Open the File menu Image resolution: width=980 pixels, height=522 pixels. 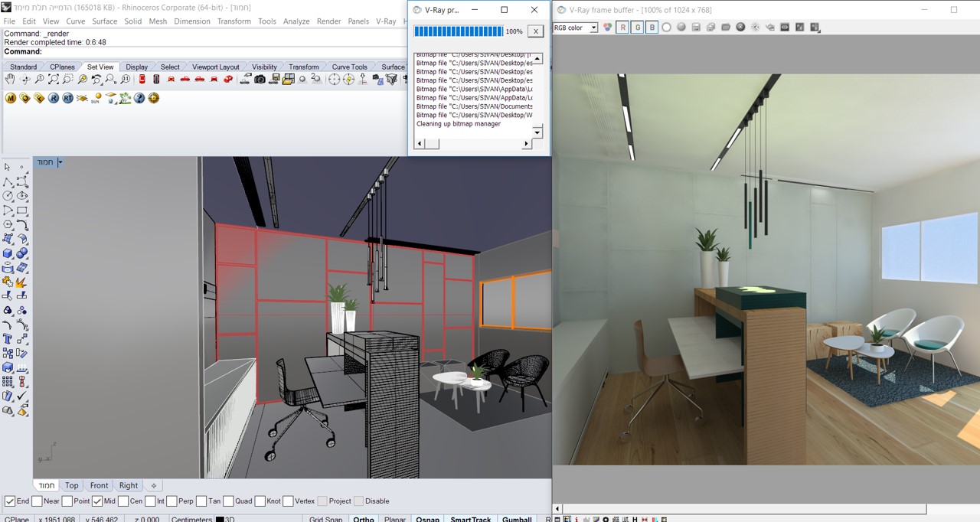point(9,21)
